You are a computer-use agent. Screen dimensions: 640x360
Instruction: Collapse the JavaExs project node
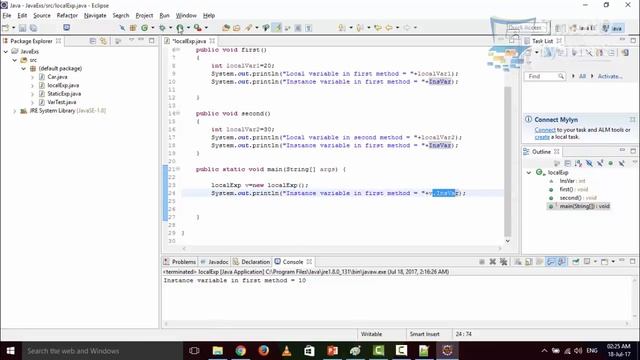pos(6,51)
